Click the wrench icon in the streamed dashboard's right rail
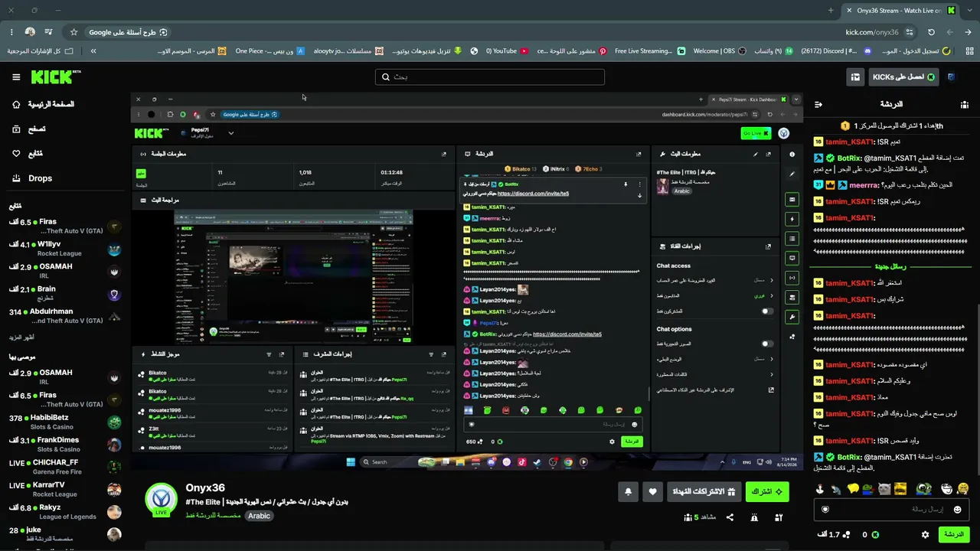 pyautogui.click(x=792, y=317)
